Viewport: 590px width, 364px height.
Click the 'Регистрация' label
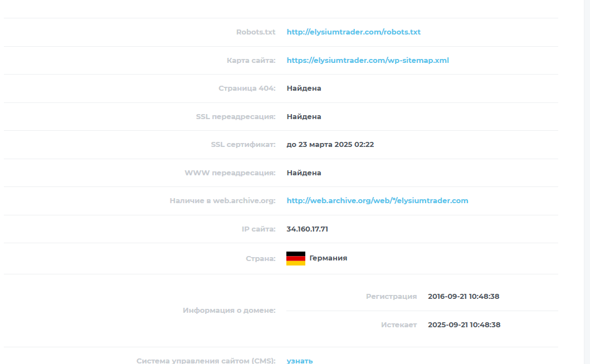(391, 296)
